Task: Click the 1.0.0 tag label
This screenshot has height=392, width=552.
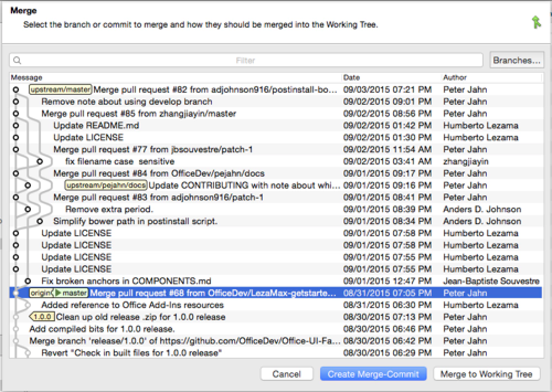Action: [x=42, y=317]
